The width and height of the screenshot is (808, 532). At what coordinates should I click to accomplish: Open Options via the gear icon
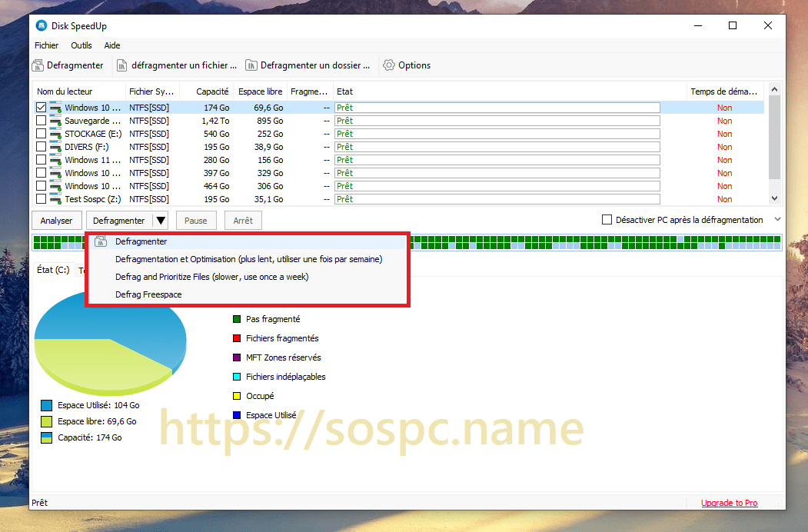[389, 65]
